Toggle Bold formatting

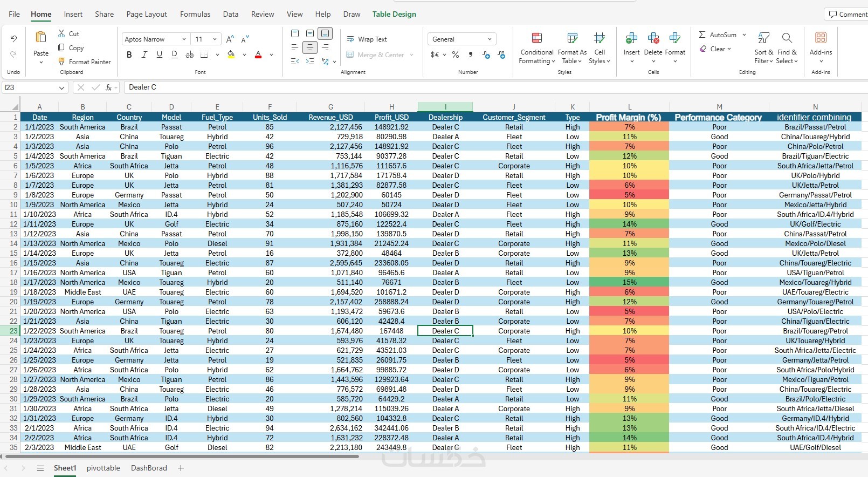point(129,54)
